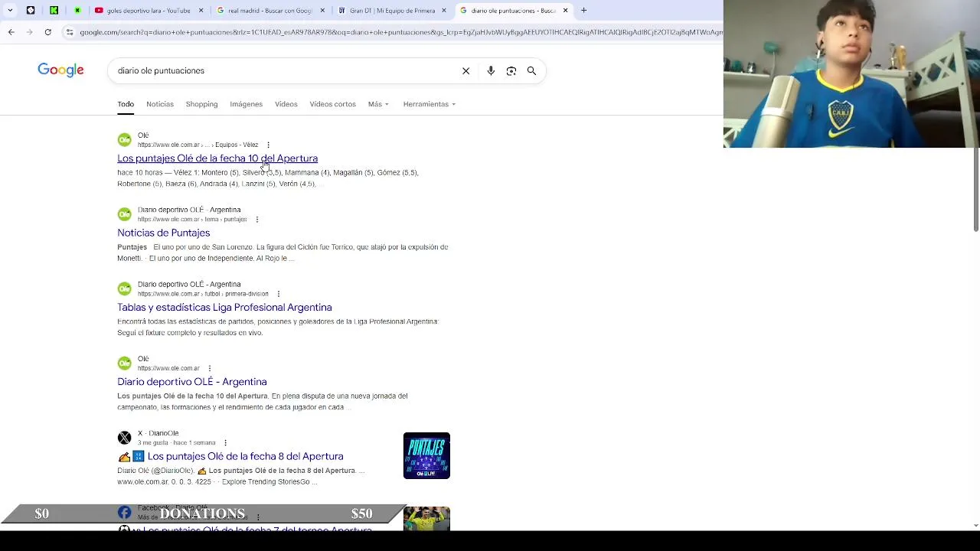Image resolution: width=980 pixels, height=551 pixels.
Task: Open 'Los puntajes Olé de la fecha 10 del Apertura'
Action: click(x=217, y=158)
